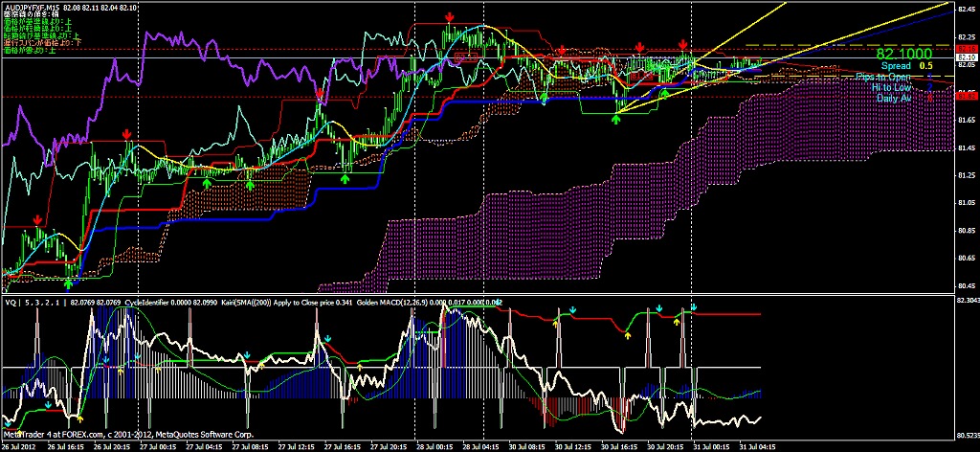980x452 pixels.
Task: Select the red 81.82 price level tag
Action: pos(967,96)
